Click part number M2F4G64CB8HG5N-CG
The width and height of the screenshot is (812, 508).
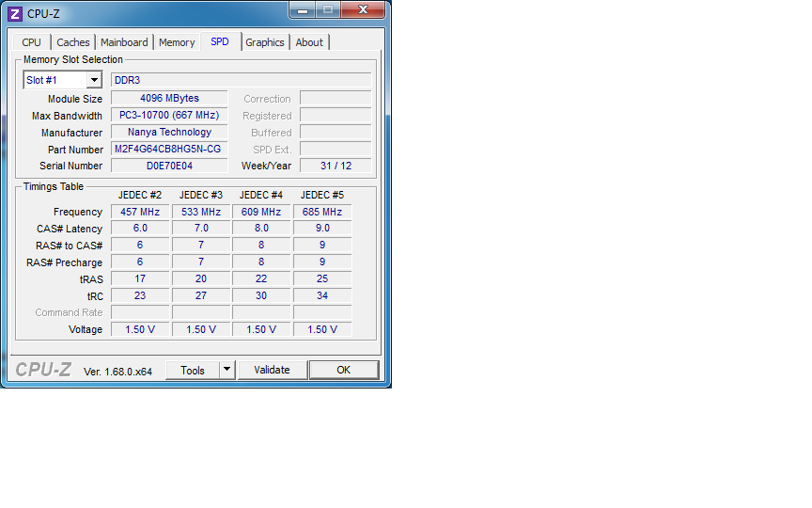click(169, 150)
